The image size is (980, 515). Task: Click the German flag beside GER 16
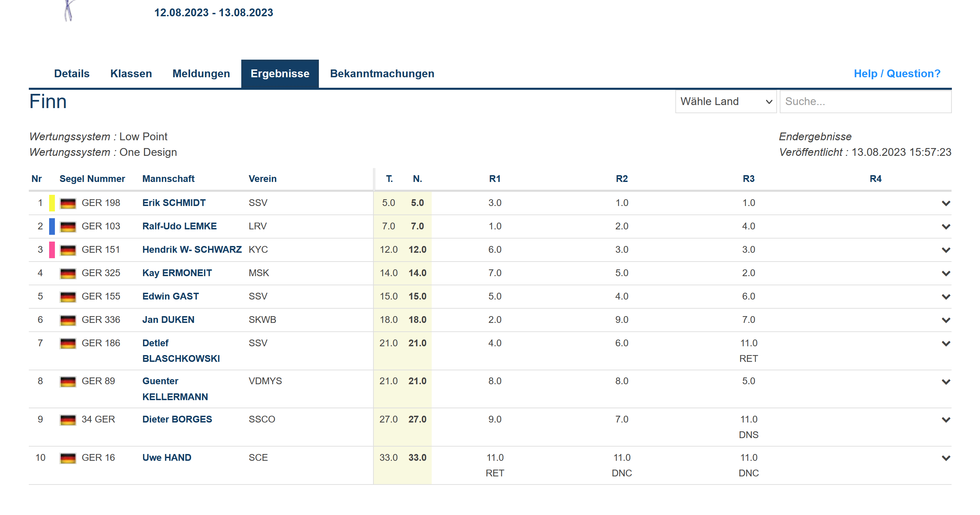pos(68,458)
